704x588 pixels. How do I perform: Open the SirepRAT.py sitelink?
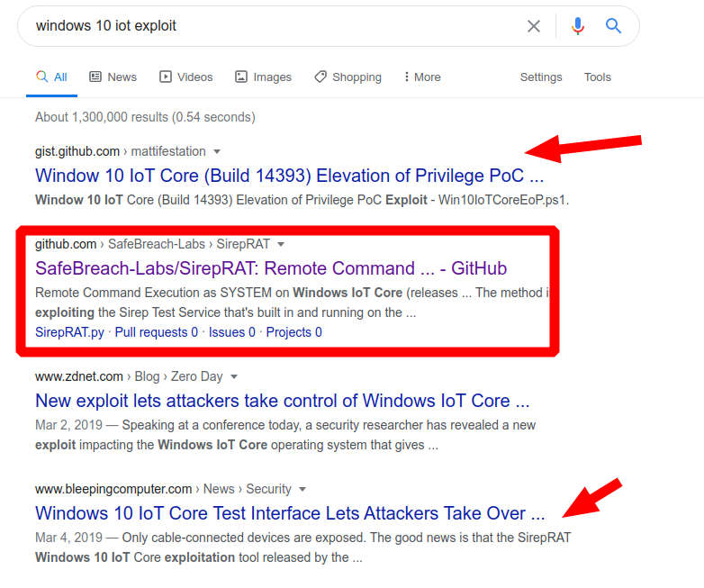point(69,332)
